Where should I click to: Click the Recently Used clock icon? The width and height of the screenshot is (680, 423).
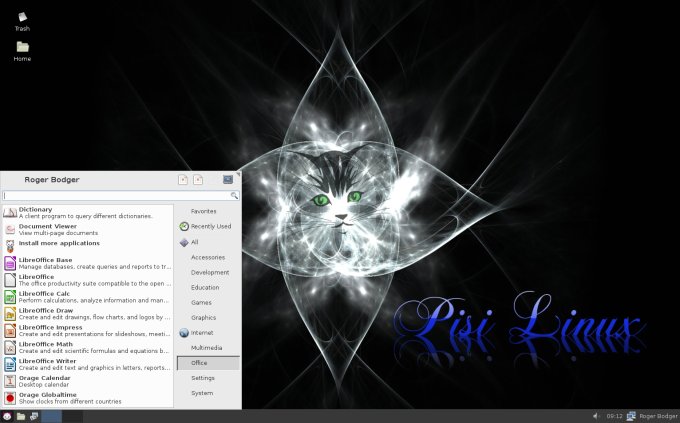point(184,226)
